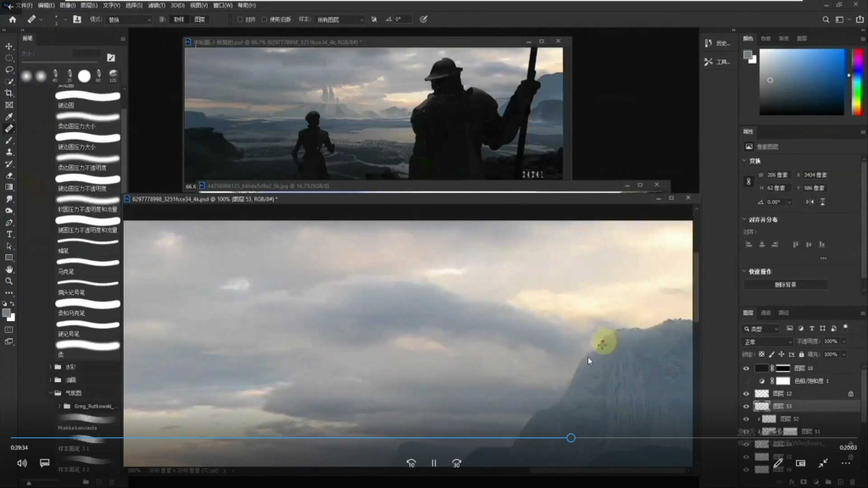Select the Crop tool
Screen dimensions: 868x488
click(x=9, y=93)
